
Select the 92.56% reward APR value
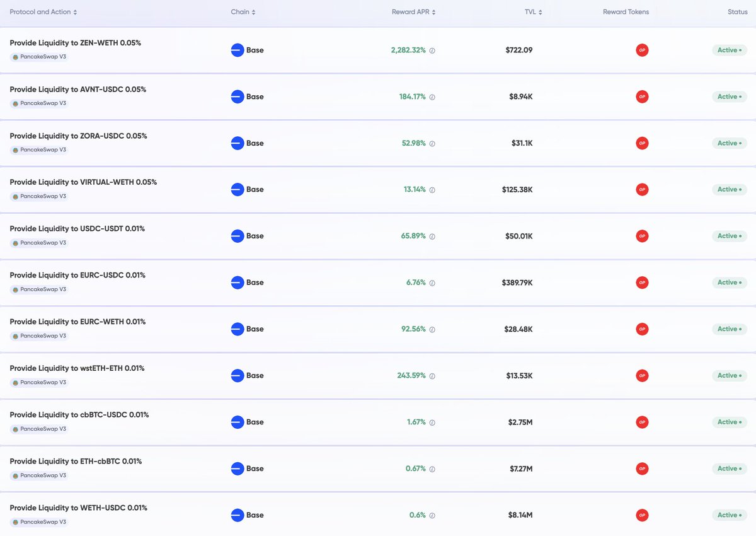tap(414, 329)
